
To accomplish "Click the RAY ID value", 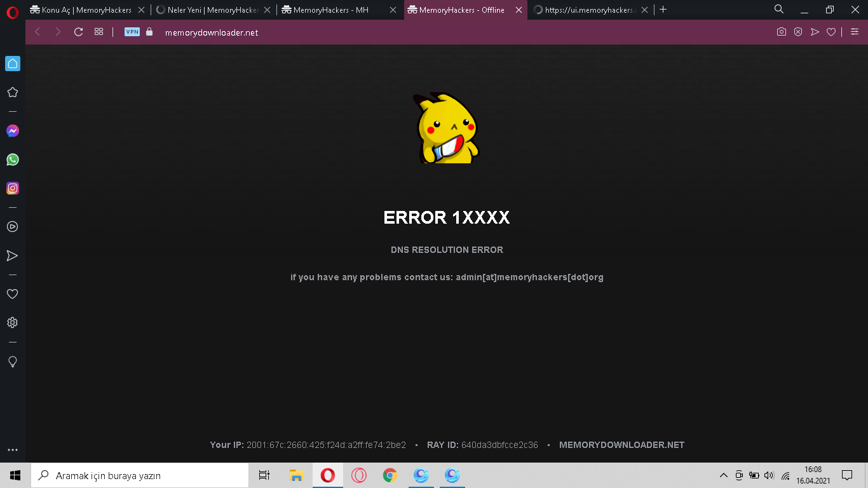I will click(x=499, y=445).
